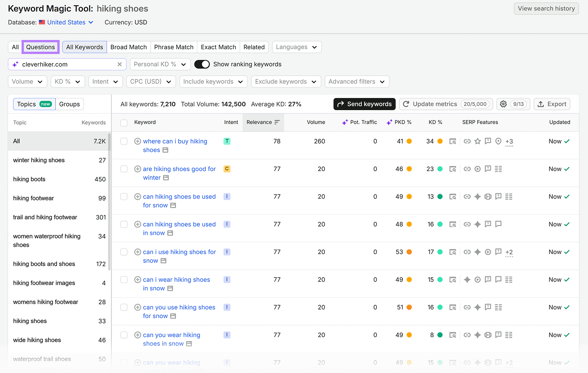This screenshot has width=588, height=373.
Task: Check 'where can i buy hiking shoes' row
Action: click(x=124, y=141)
